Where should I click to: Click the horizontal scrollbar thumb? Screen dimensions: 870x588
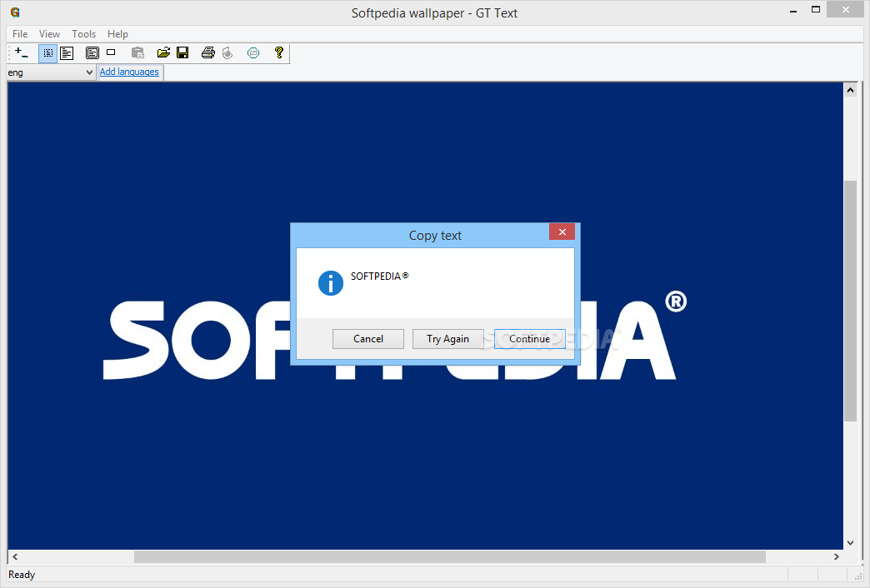450,556
